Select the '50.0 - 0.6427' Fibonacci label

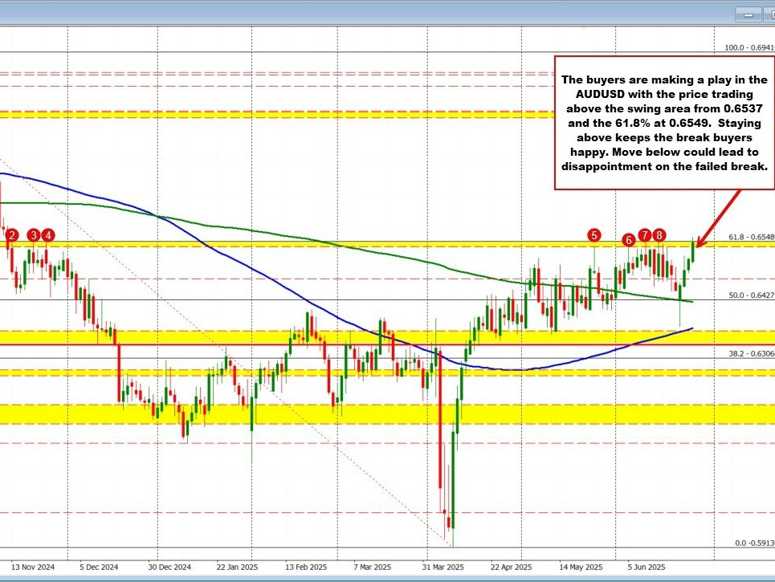click(x=752, y=295)
